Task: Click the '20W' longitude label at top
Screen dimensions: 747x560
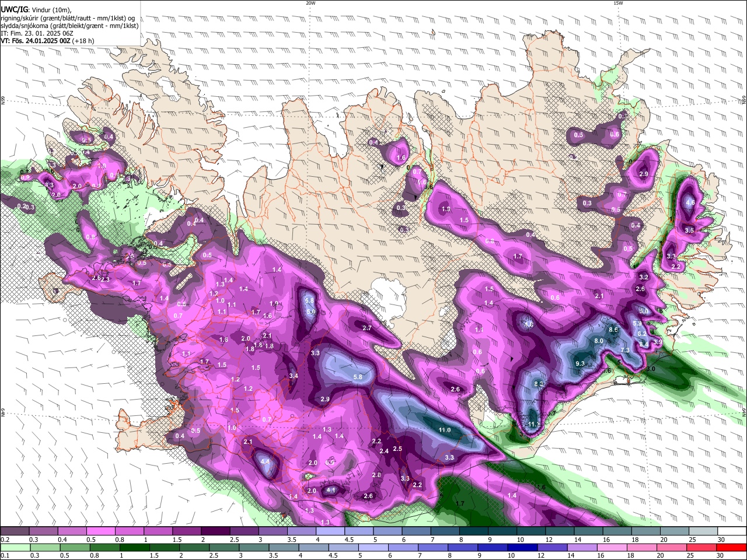Action: tap(310, 3)
